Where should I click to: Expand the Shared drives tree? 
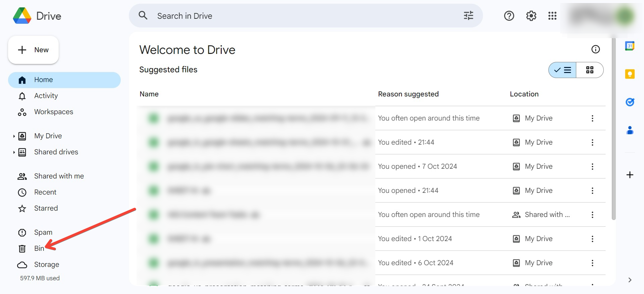[x=14, y=152]
